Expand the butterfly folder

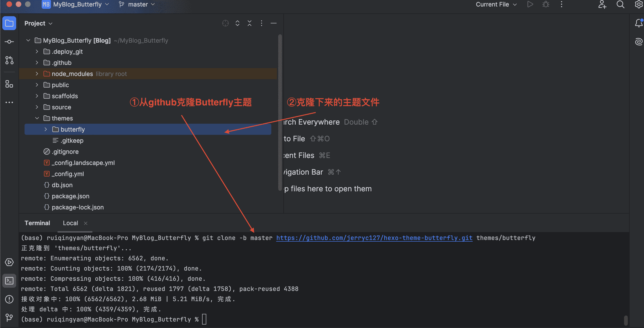coord(46,129)
